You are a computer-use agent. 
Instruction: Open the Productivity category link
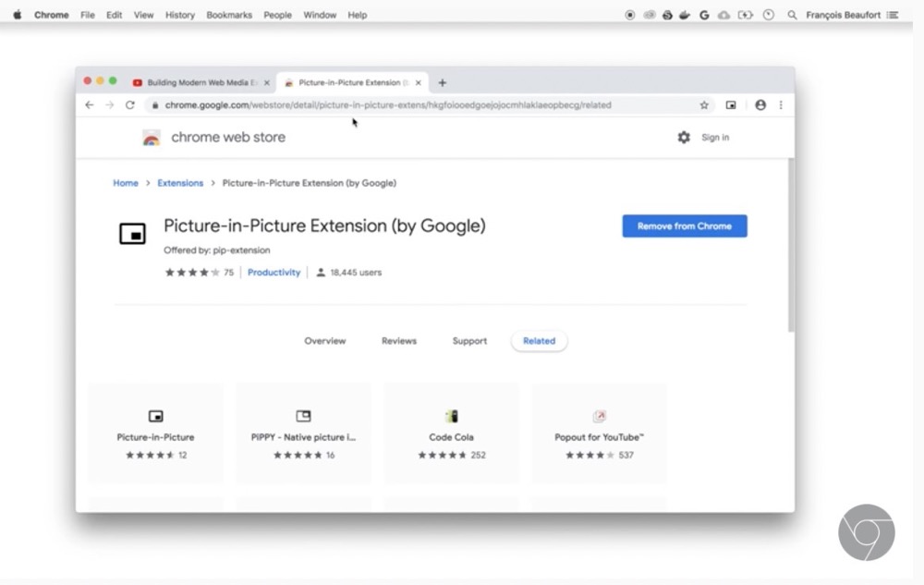pos(274,273)
